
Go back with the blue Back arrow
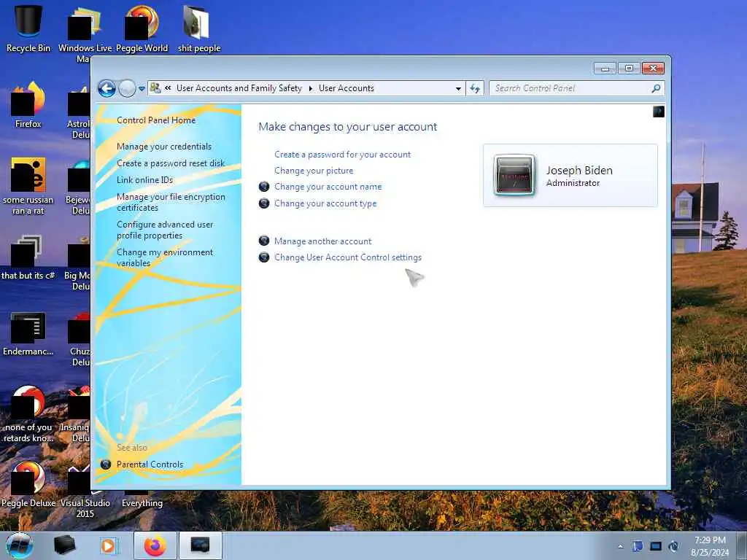(107, 88)
